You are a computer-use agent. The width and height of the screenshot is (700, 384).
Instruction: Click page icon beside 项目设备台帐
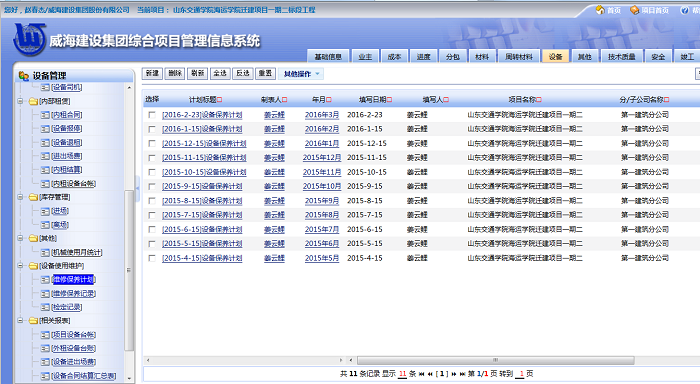point(45,334)
